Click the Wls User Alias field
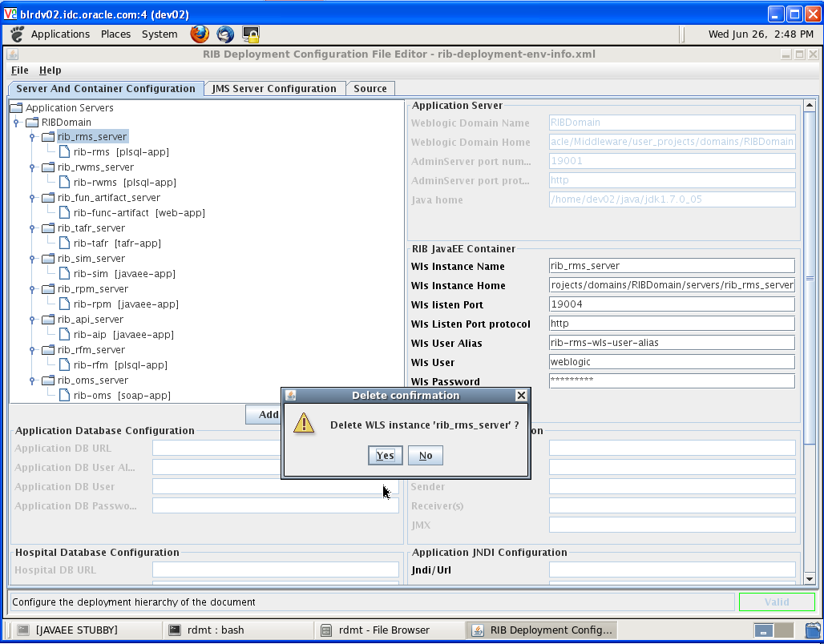Screen dimensions: 824x644 coord(672,343)
